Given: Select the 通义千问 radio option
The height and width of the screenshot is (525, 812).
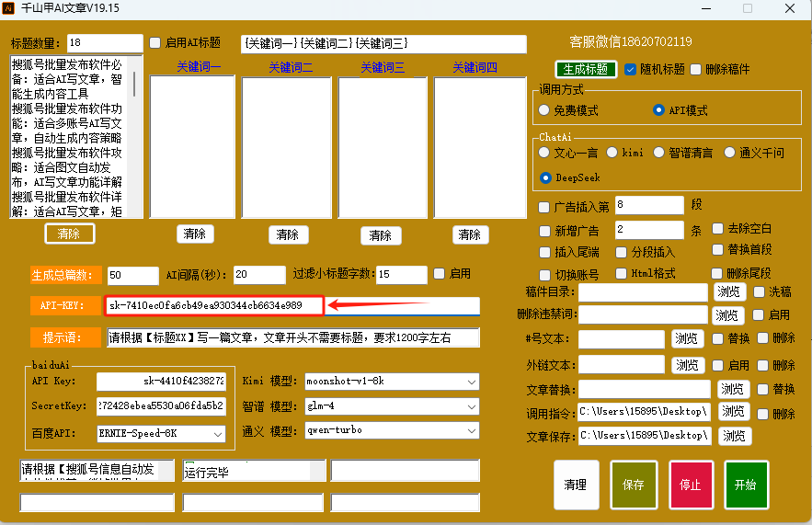Looking at the screenshot, I should pyautogui.click(x=730, y=153).
